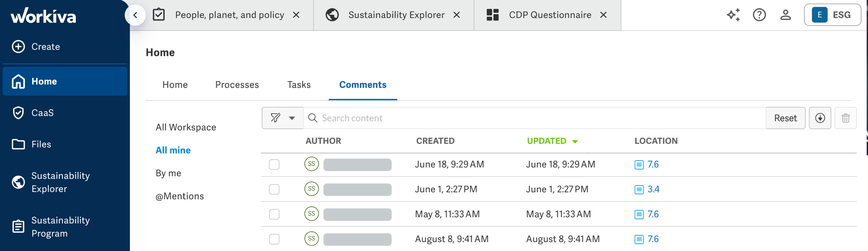Collapse the sidebar with the chevron button
868x251 pixels.
coord(135,15)
